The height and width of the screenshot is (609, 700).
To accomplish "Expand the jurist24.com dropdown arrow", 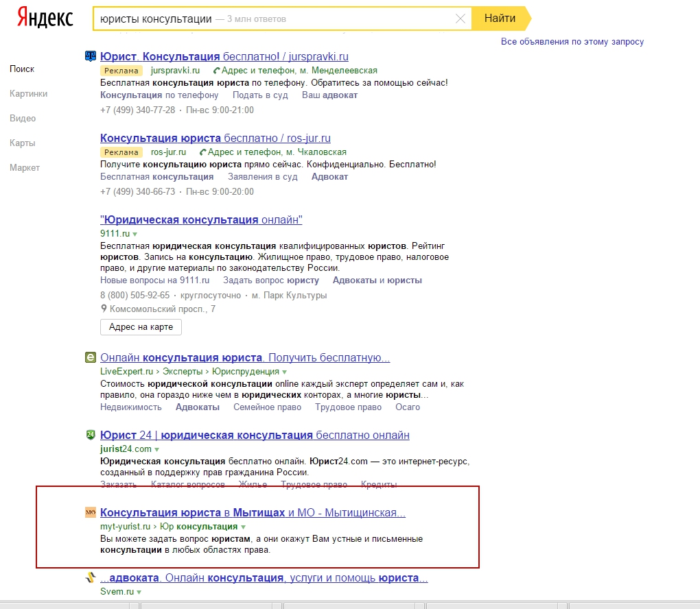I will tap(156, 450).
